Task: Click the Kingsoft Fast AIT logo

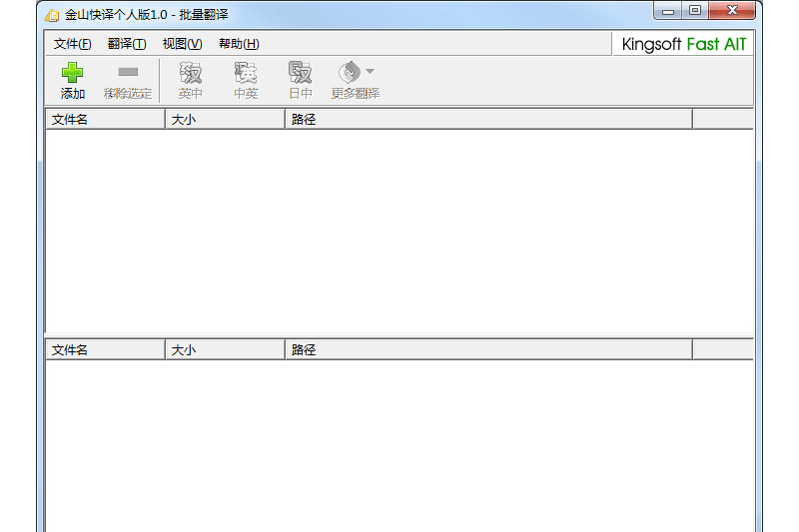Action: (x=683, y=44)
